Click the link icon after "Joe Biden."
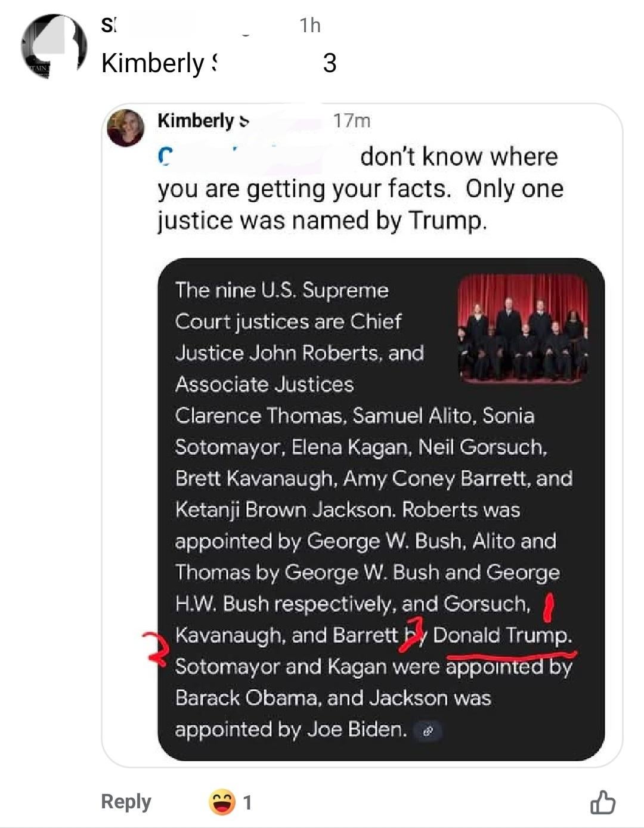 coord(428,731)
